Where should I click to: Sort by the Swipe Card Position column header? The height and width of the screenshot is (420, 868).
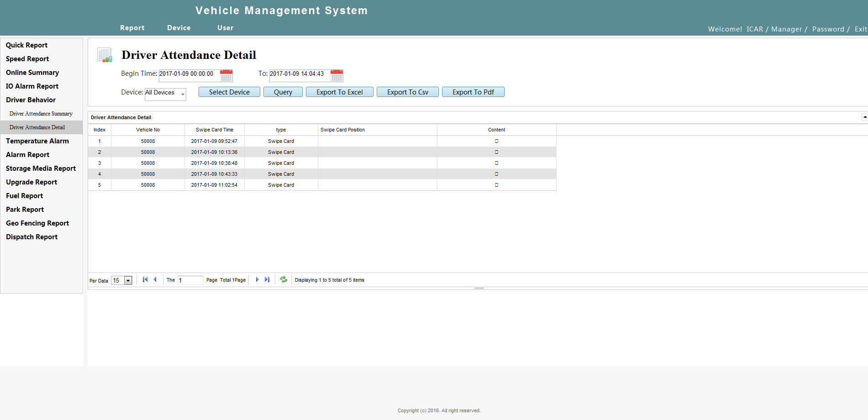pyautogui.click(x=378, y=130)
